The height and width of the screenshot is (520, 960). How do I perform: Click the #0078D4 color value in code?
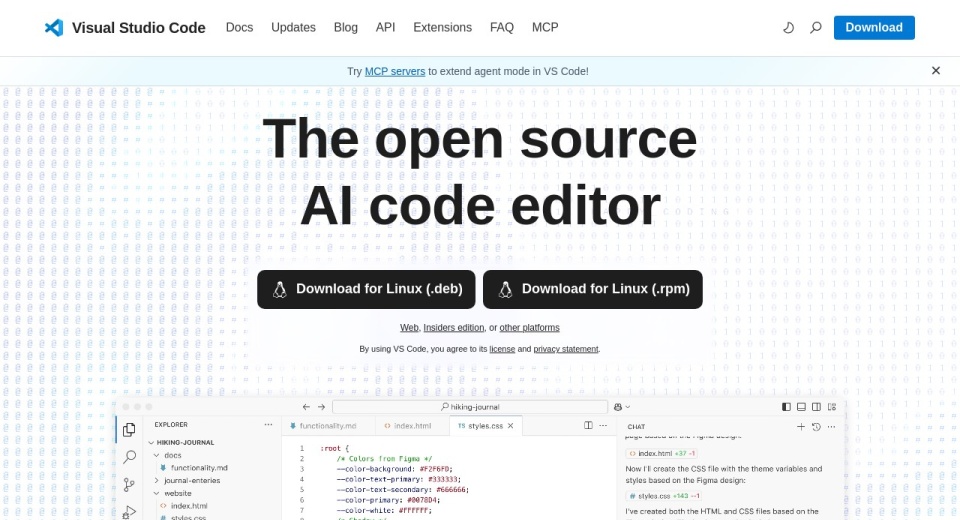point(423,500)
